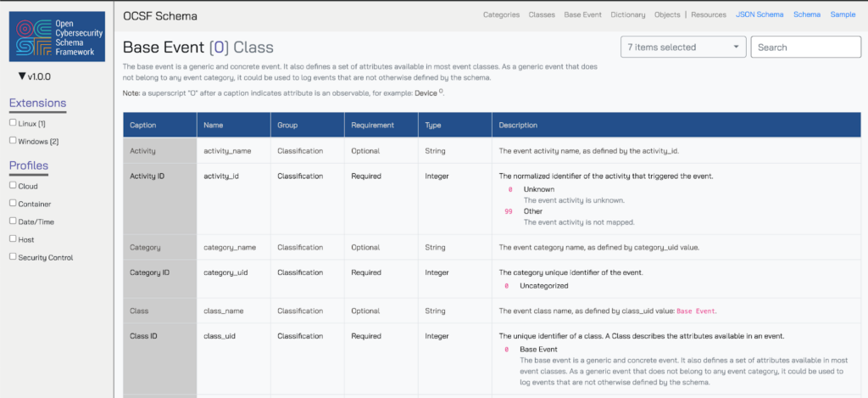Navigate to Objects in the top bar
This screenshot has width=868, height=398.
(x=667, y=14)
